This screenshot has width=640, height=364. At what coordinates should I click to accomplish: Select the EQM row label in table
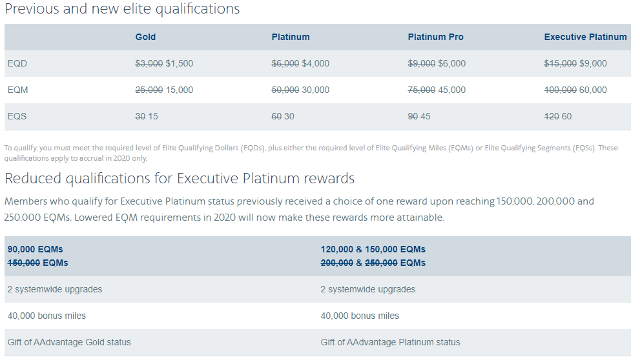[x=18, y=90]
